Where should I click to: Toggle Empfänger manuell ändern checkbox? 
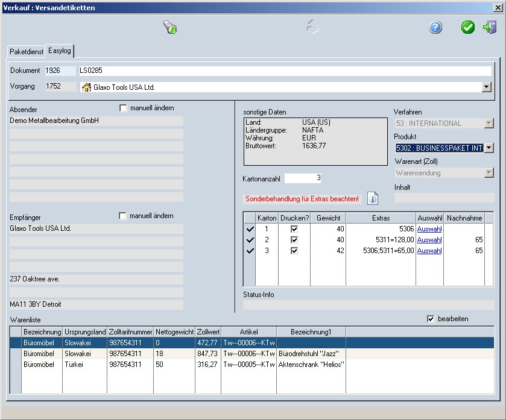[124, 216]
